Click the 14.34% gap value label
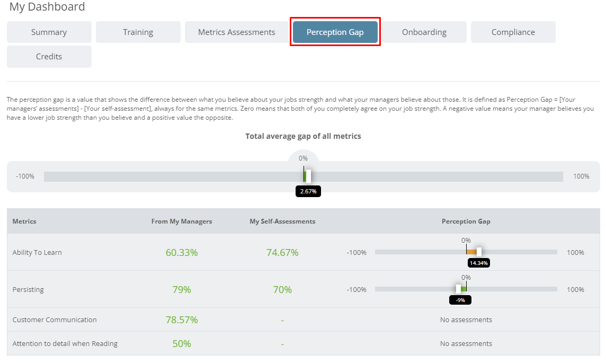 tap(478, 263)
